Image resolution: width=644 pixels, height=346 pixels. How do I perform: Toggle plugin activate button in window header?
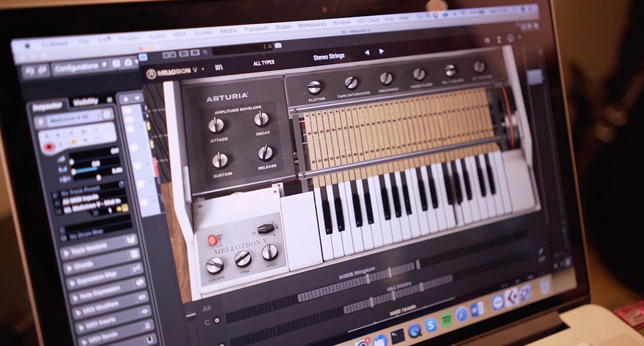(x=143, y=57)
